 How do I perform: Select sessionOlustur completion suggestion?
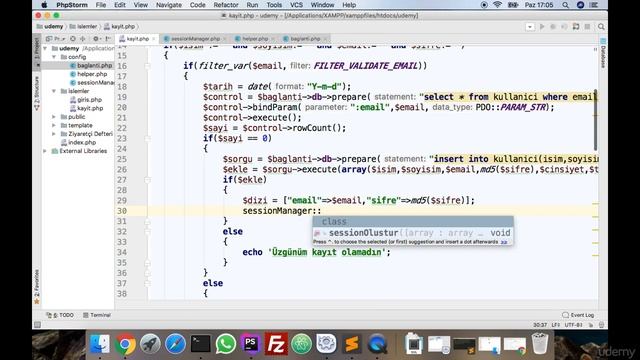coord(413,233)
